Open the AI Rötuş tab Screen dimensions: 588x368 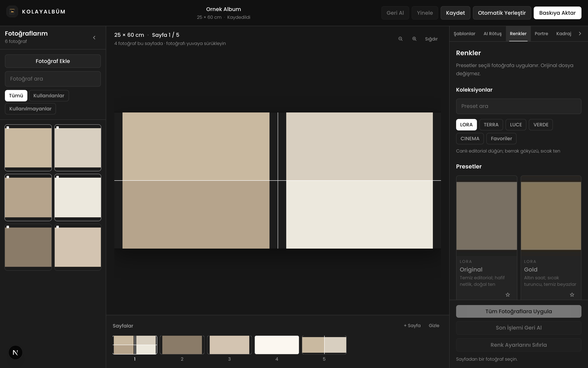tap(492, 34)
